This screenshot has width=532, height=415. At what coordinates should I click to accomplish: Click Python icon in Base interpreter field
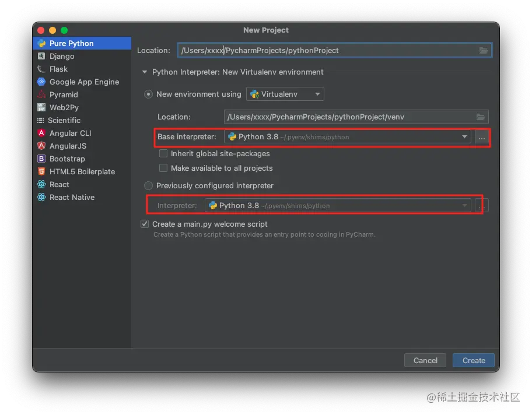pyautogui.click(x=232, y=136)
